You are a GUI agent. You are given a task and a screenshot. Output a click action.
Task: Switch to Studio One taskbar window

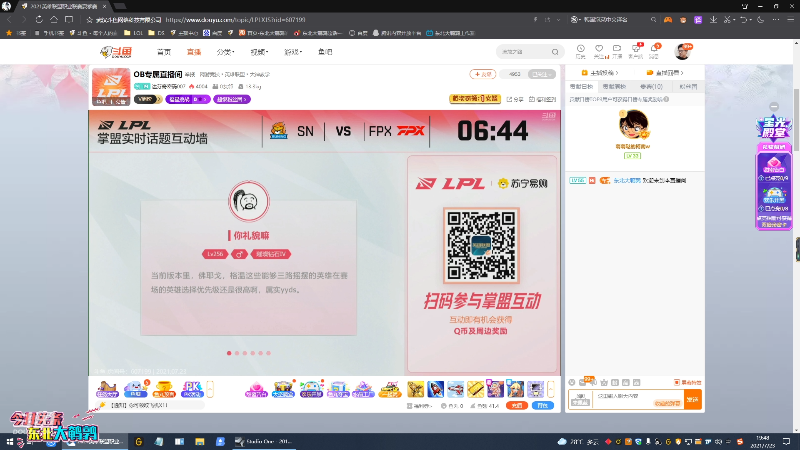tap(264, 441)
